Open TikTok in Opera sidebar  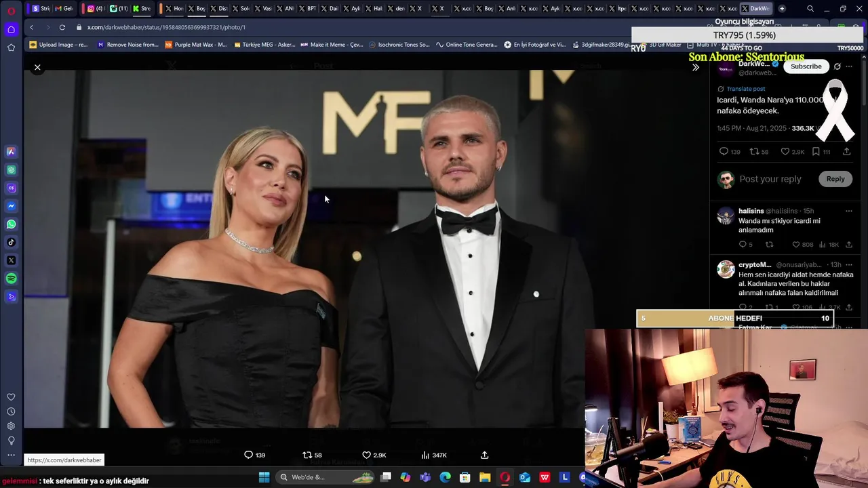click(12, 242)
